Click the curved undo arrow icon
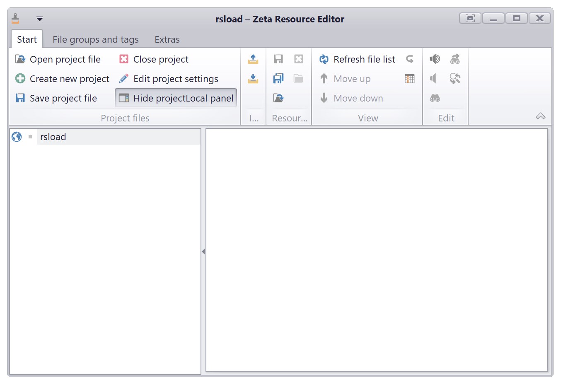Screen dimensions: 568x392 click(x=410, y=59)
